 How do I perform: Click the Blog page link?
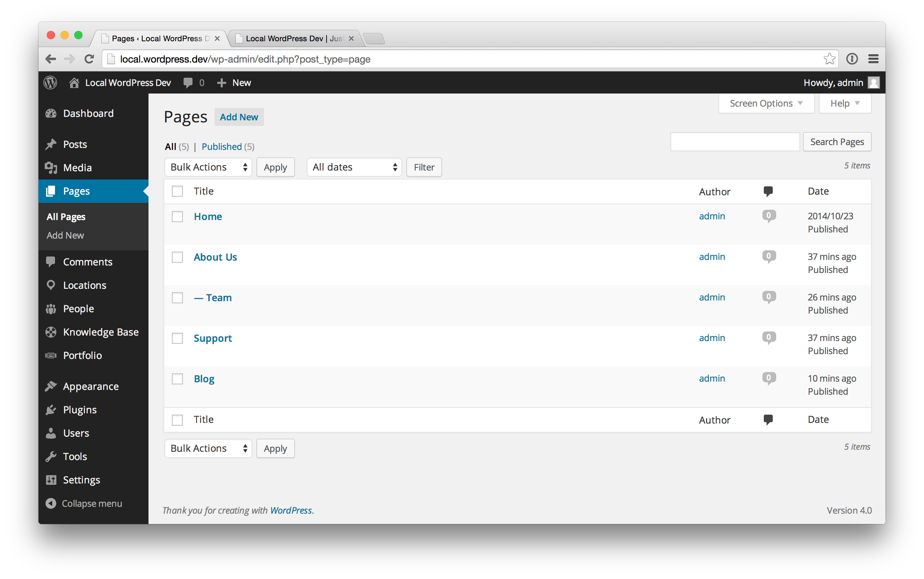pyautogui.click(x=204, y=378)
